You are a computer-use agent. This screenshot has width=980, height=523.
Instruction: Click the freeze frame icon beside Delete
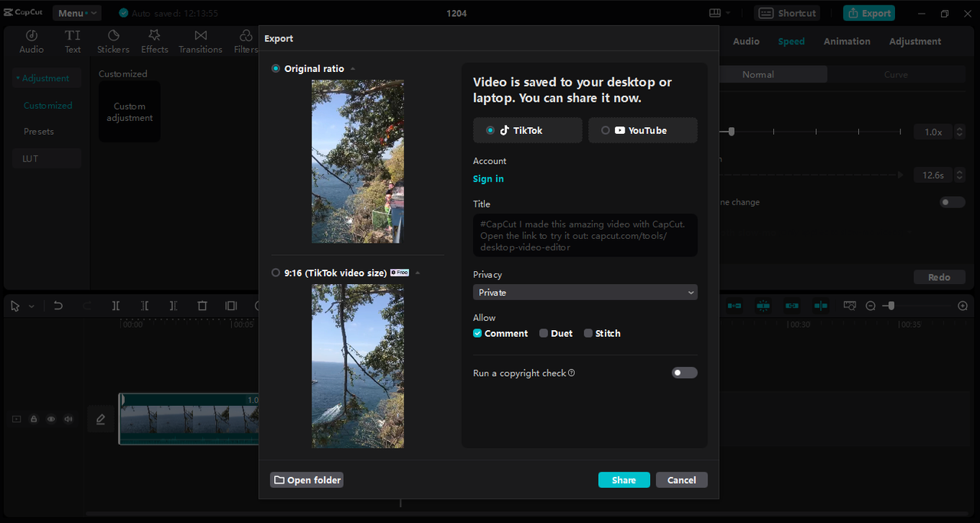231,306
